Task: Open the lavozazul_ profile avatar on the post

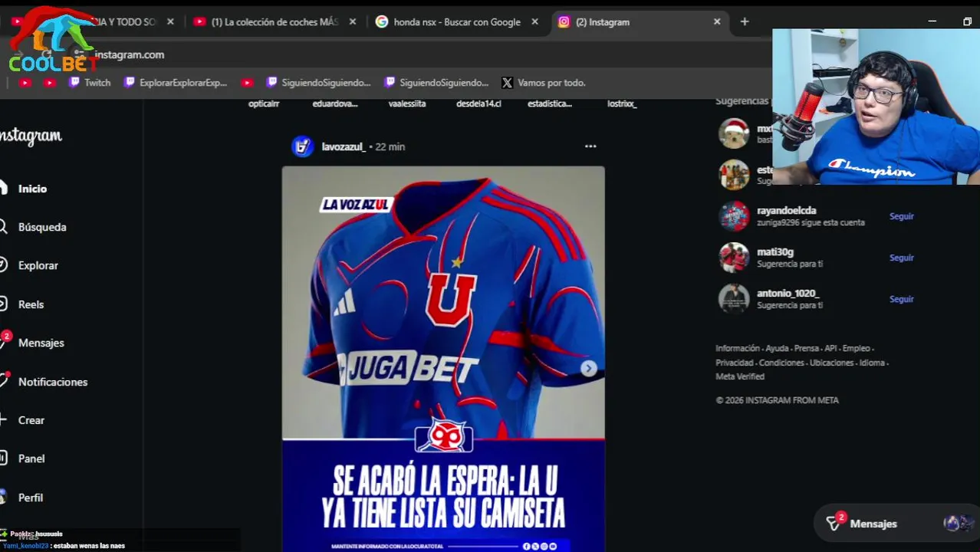Action: [x=303, y=146]
